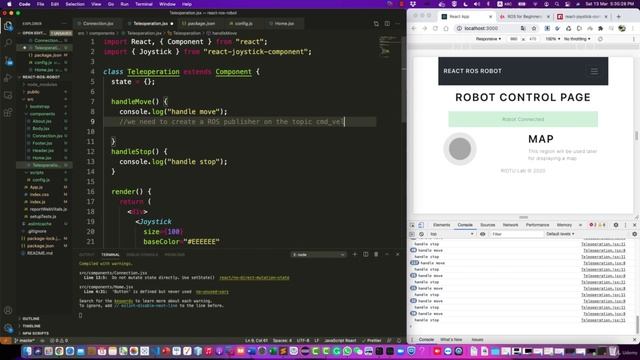Open a new browser tab with plus

[619, 16]
